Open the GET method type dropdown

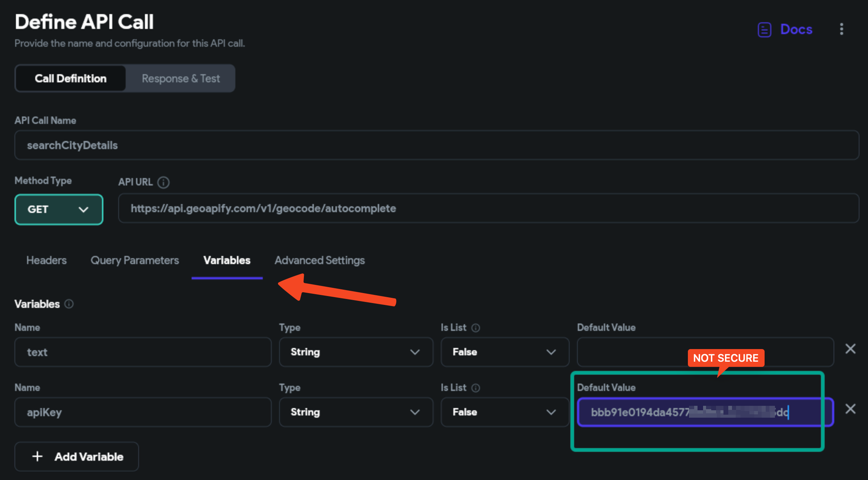tap(59, 210)
